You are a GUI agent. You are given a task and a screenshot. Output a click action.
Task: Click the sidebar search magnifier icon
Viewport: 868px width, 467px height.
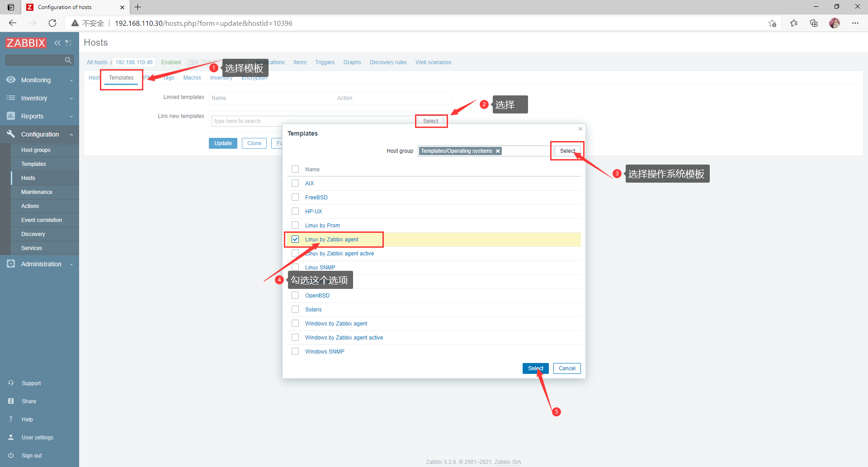[68, 60]
